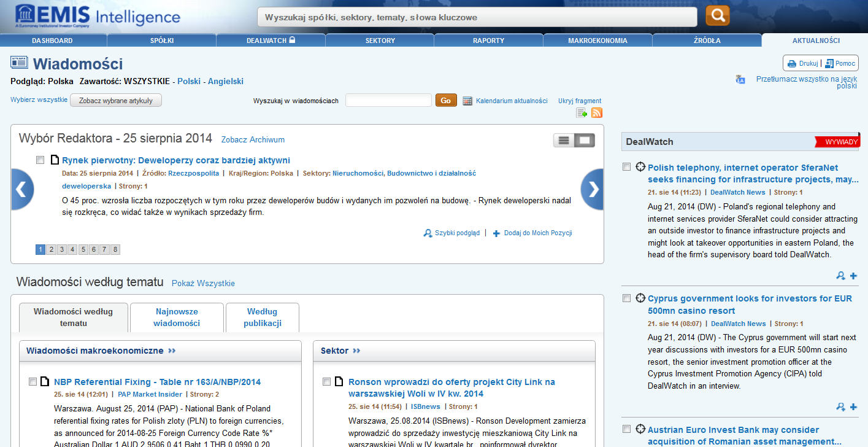The image size is (868, 447).
Task: Click the Drukuj print button
Action: (x=802, y=63)
